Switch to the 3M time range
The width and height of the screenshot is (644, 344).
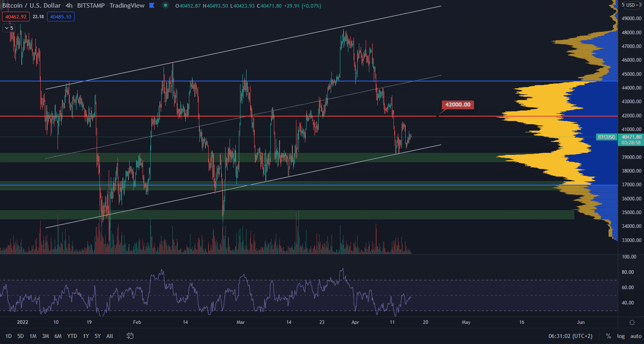pos(46,336)
